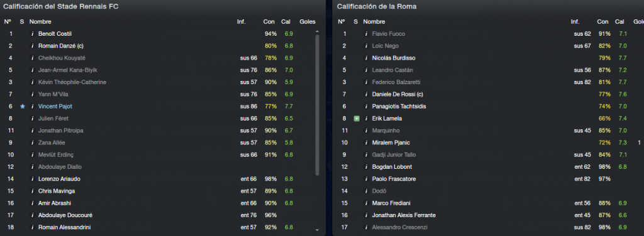This screenshot has width=644, height=236.
Task: Open info icon beside Daniele De Rossi
Action: (x=367, y=94)
